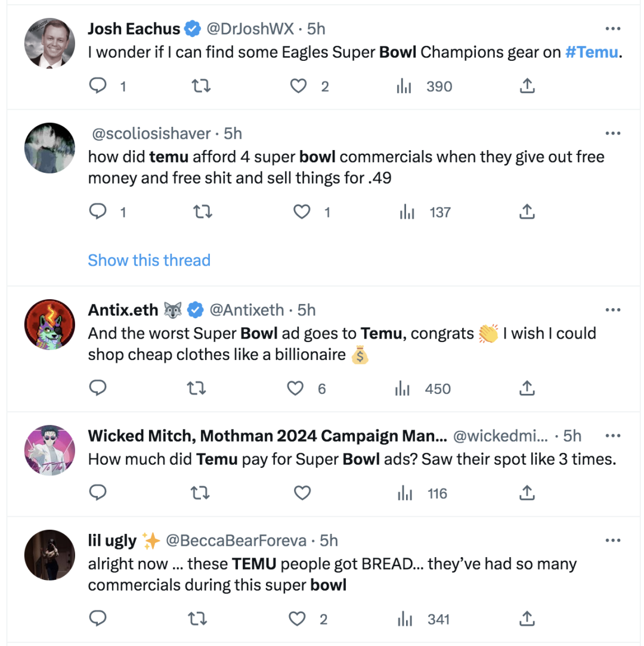The width and height of the screenshot is (644, 646).
Task: Open reply on Antix.eth's tweet
Action: pyautogui.click(x=98, y=388)
